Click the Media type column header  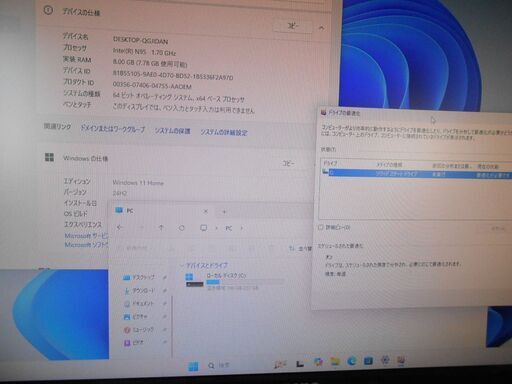[389, 165]
